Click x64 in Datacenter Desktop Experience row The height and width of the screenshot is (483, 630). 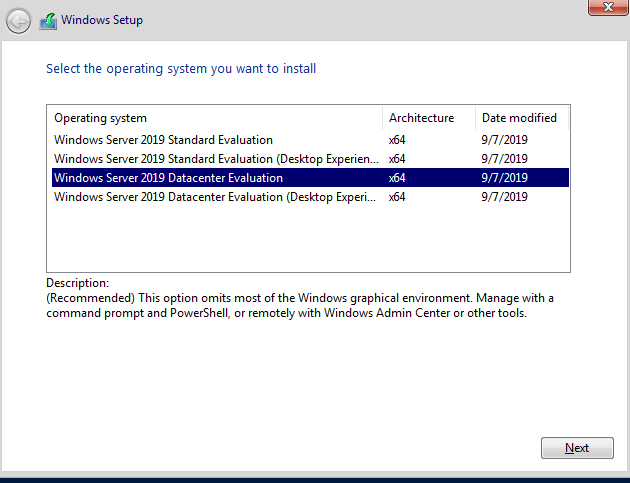click(x=397, y=197)
